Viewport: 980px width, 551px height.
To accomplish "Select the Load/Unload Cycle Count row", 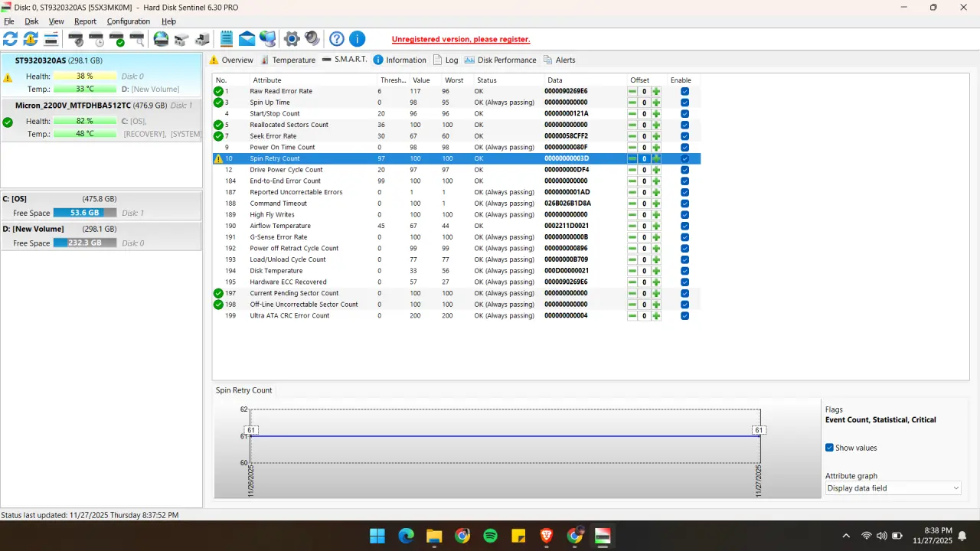I will tap(456, 259).
